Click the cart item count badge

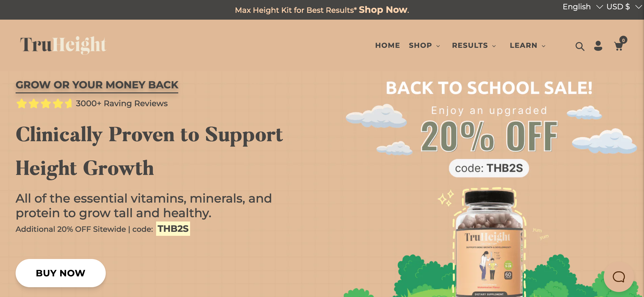(623, 40)
